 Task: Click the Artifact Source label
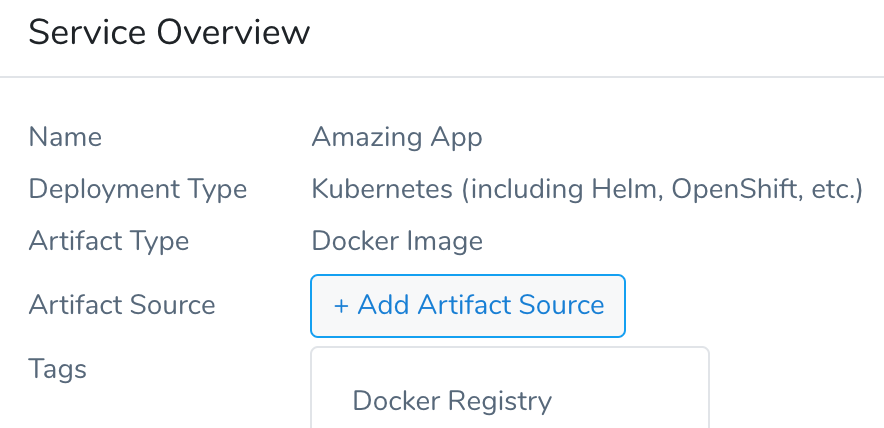pos(122,305)
